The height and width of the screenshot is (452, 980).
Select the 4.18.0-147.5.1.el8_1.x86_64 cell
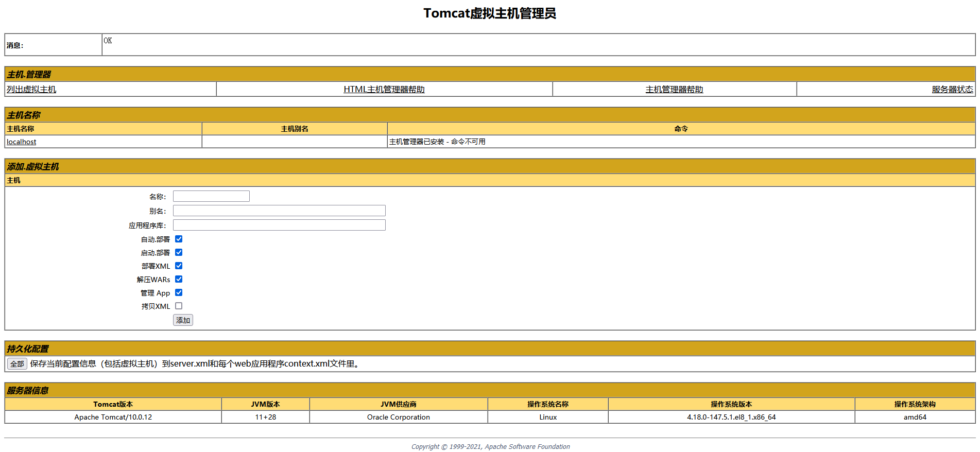pos(731,417)
